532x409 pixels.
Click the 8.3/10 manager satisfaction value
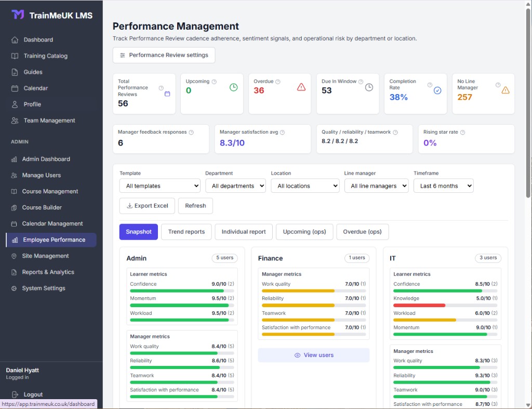click(x=232, y=143)
